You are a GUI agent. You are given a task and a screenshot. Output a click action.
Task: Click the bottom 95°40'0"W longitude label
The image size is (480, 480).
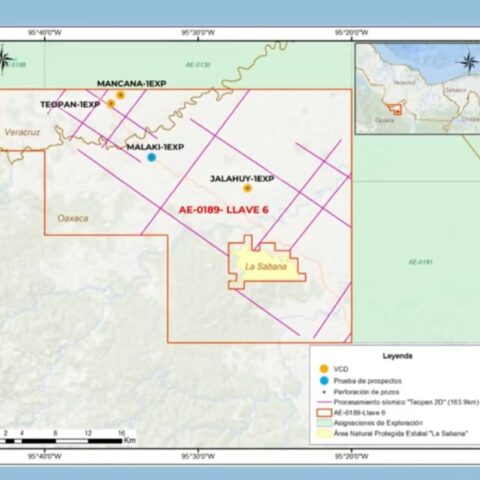click(x=45, y=456)
